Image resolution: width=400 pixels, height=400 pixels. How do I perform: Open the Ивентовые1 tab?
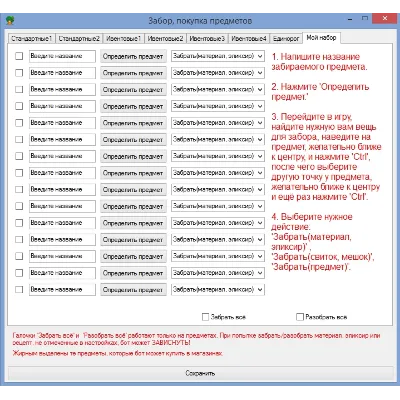coord(123,39)
